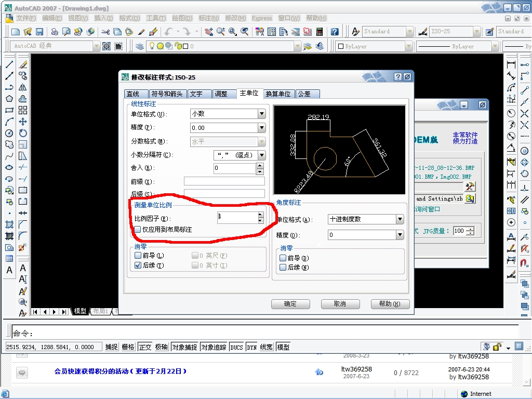Select the Erase tool
532x399 pixels.
(23, 64)
